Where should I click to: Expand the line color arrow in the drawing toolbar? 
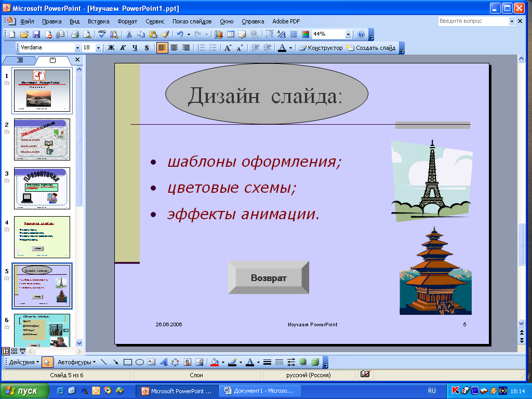click(x=241, y=362)
